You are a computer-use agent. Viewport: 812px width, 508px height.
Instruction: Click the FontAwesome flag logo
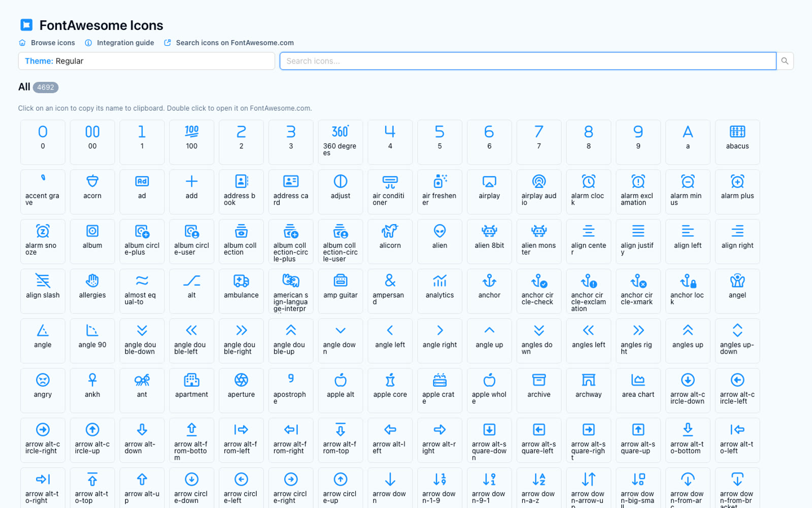pyautogui.click(x=26, y=25)
